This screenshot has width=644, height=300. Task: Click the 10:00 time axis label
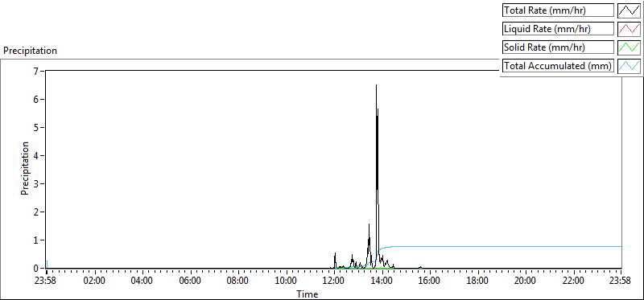click(x=287, y=282)
